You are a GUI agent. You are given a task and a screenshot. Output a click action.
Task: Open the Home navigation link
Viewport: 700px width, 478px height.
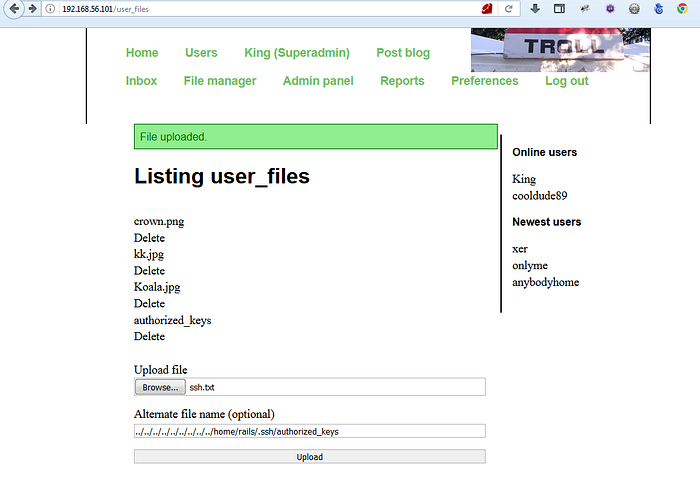(142, 53)
